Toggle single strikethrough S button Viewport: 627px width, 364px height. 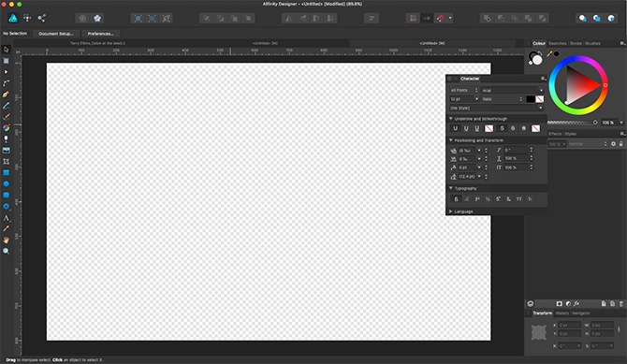502,128
